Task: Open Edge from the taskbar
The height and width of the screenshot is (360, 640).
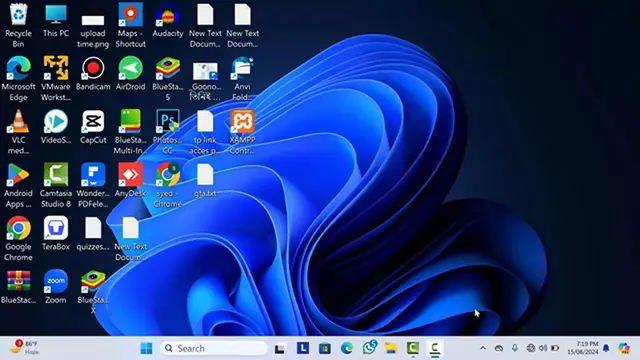Action: click(x=347, y=348)
